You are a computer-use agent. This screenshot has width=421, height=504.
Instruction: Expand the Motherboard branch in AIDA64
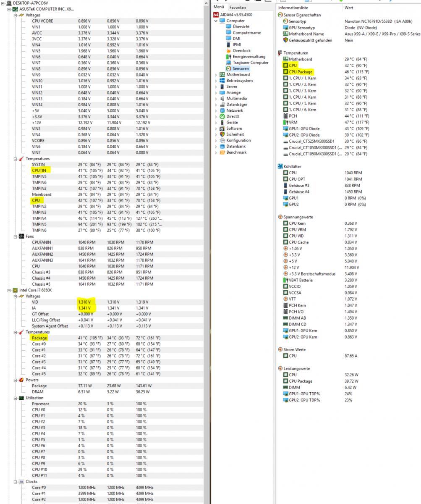click(217, 74)
